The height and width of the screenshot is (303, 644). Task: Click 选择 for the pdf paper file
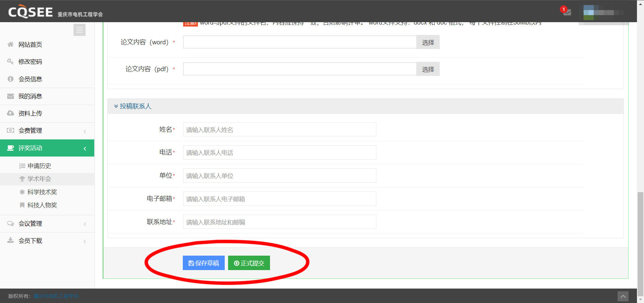(x=428, y=69)
